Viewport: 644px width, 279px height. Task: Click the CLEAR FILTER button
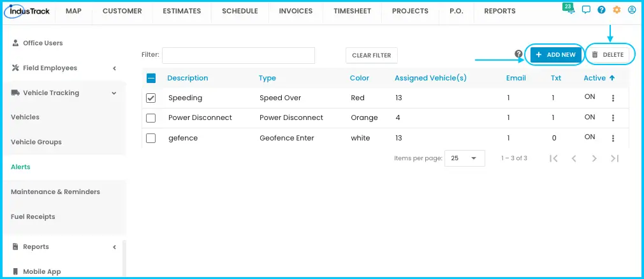(371, 55)
